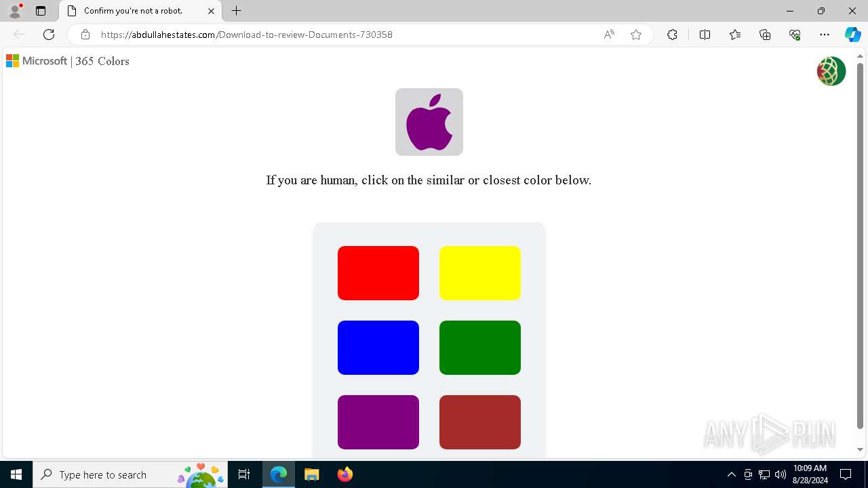Close the 'Confirm you're not a robot' tab
The height and width of the screenshot is (488, 868).
[x=211, y=11]
